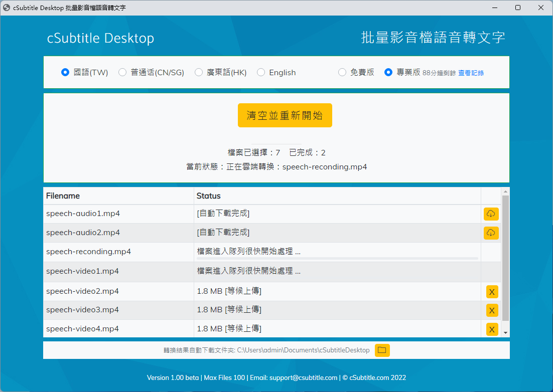Remove speech-video4.mp4 with its X button

coord(492,330)
